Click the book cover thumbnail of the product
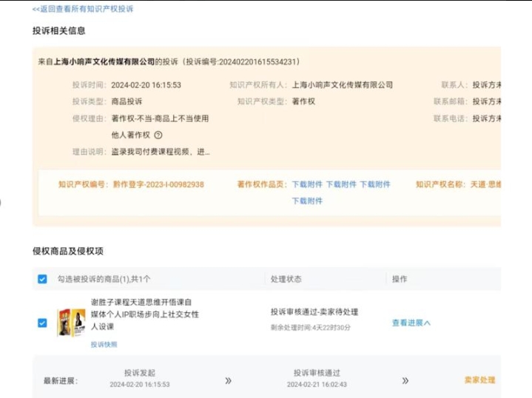Viewport: 532px width, 398px height. pyautogui.click(x=72, y=323)
